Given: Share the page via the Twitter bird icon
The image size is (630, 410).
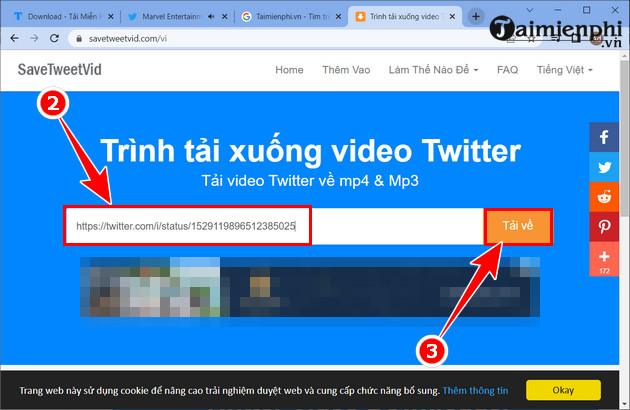Looking at the screenshot, I should coord(604,167).
